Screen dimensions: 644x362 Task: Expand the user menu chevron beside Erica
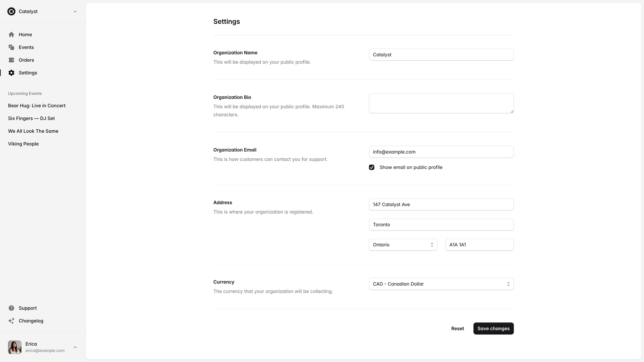tap(75, 347)
